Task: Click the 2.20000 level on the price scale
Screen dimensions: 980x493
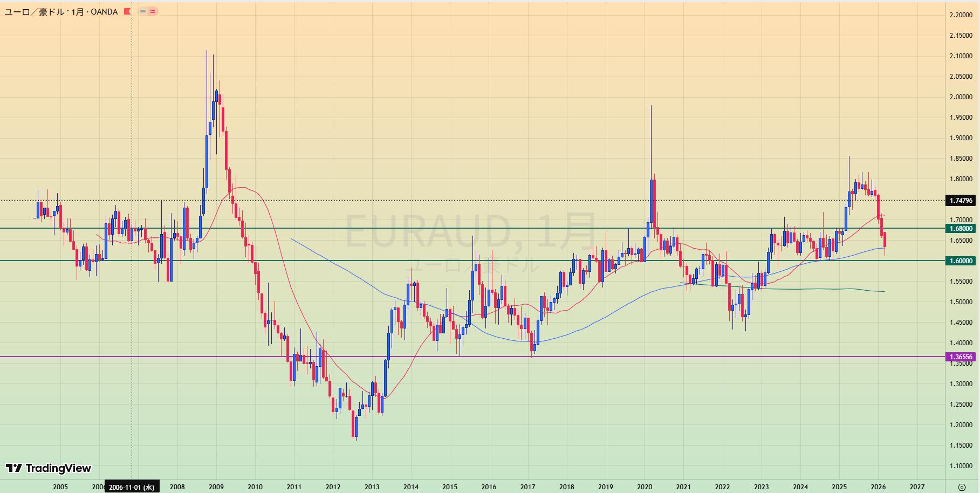Action: coord(961,15)
